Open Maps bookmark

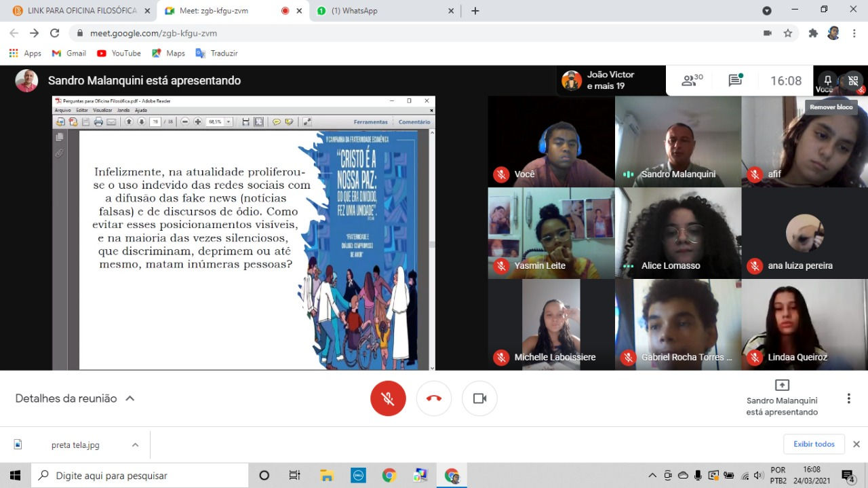(x=168, y=53)
